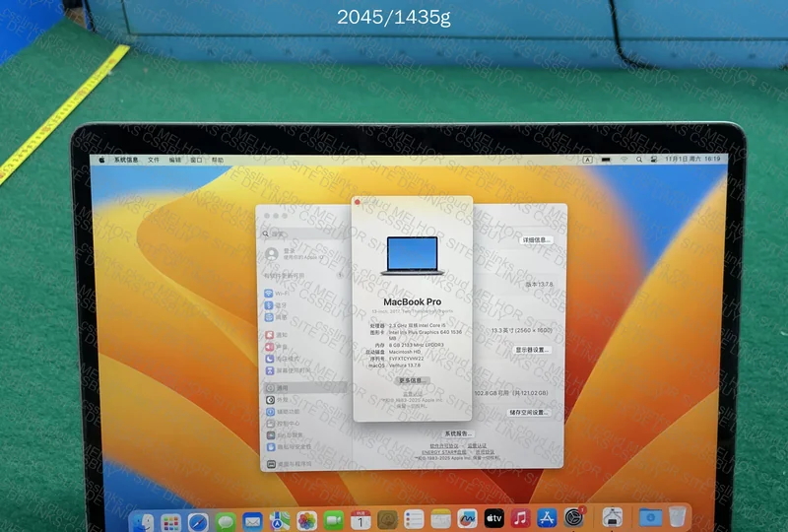Click the 更多信息 button in the About window
The height and width of the screenshot is (532, 788).
pyautogui.click(x=412, y=380)
